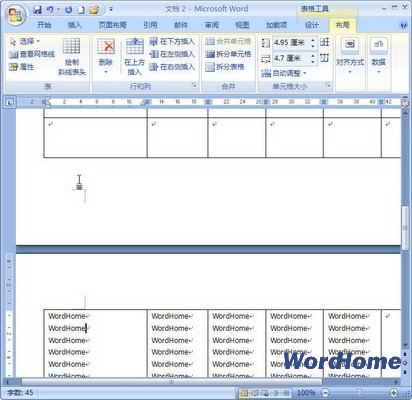Open table 属性 properties
Screen dimensions: 412x400
click(x=22, y=67)
